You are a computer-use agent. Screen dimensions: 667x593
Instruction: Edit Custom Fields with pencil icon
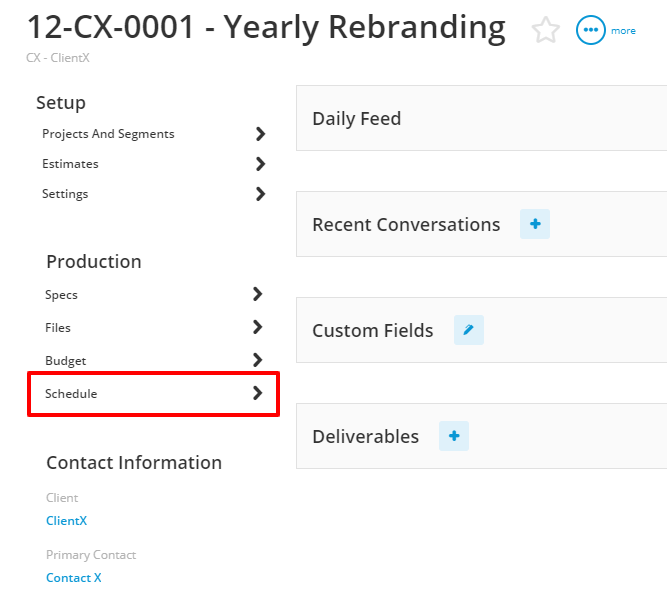click(469, 330)
